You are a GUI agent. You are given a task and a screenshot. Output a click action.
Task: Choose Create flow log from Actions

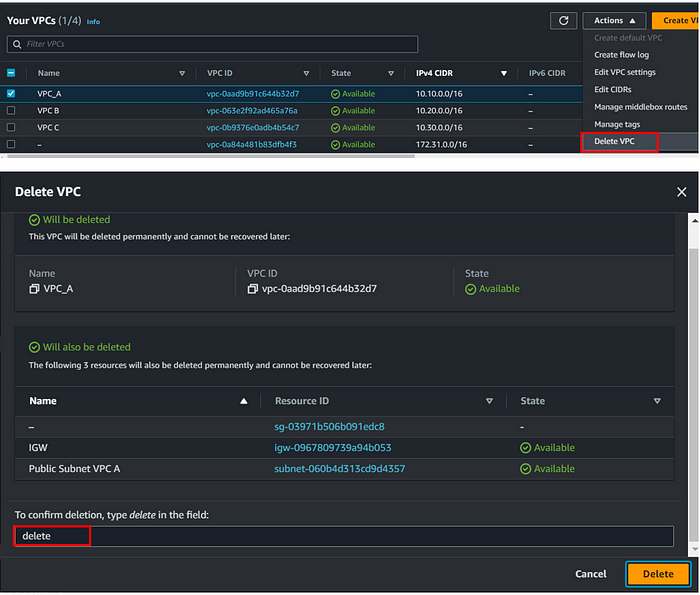click(x=621, y=55)
